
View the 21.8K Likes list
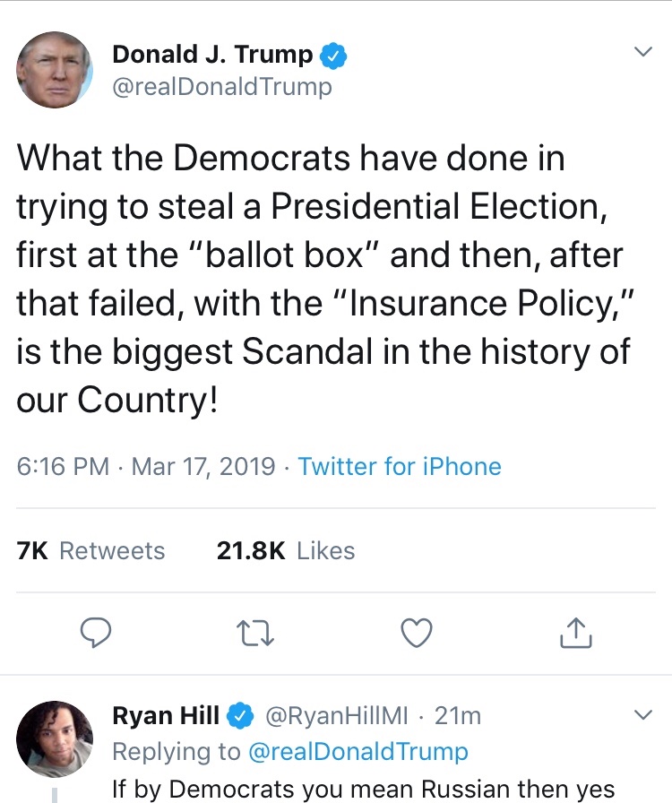point(286,550)
